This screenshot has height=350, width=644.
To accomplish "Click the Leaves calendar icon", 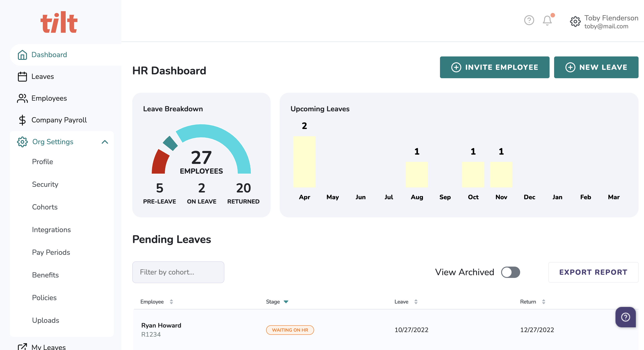I will click(22, 77).
